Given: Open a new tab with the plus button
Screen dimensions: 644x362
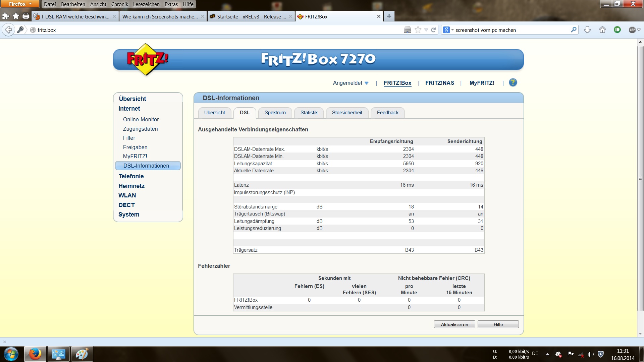Looking at the screenshot, I should [x=389, y=16].
